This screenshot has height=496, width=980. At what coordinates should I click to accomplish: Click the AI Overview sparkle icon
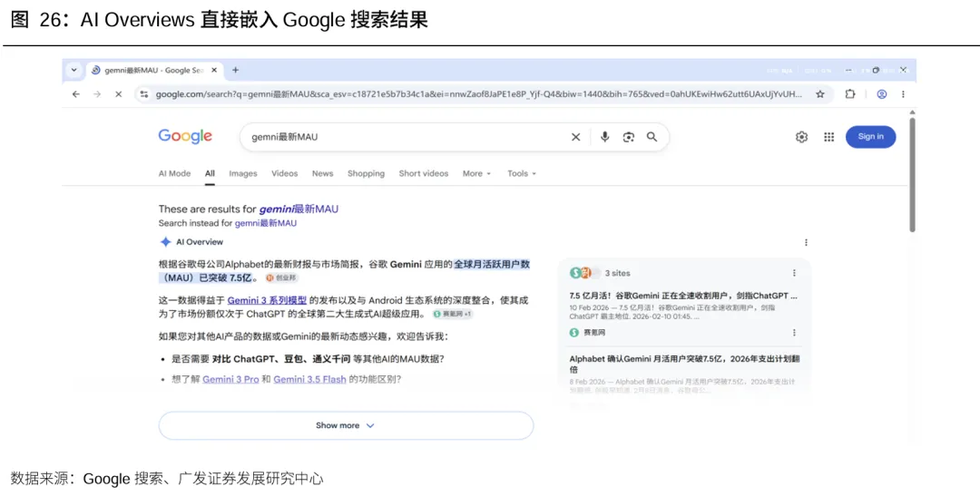tap(166, 242)
